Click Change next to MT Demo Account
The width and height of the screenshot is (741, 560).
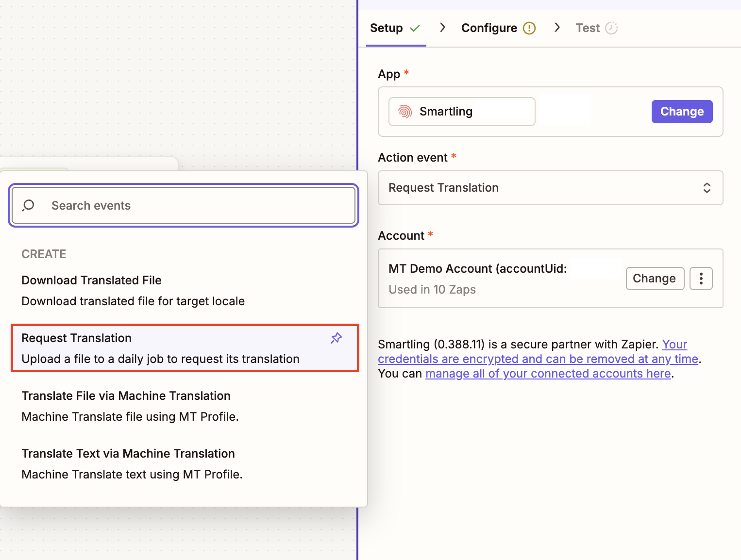tap(655, 278)
